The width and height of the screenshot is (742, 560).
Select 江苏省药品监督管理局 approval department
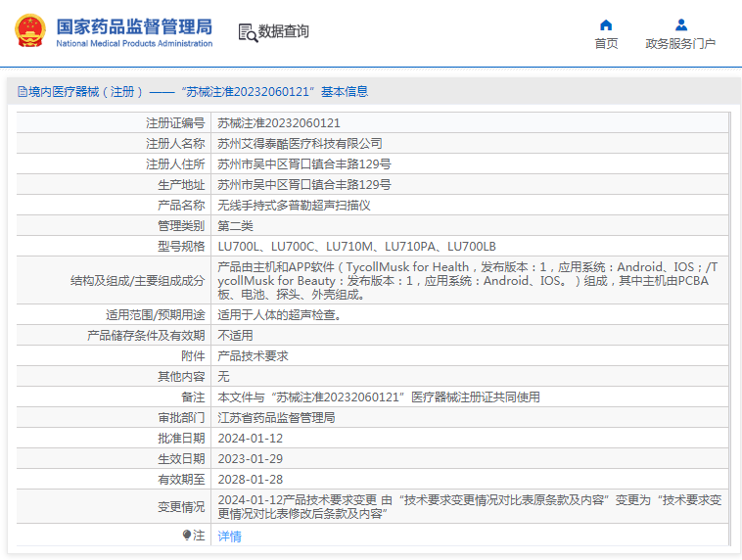coord(276,417)
